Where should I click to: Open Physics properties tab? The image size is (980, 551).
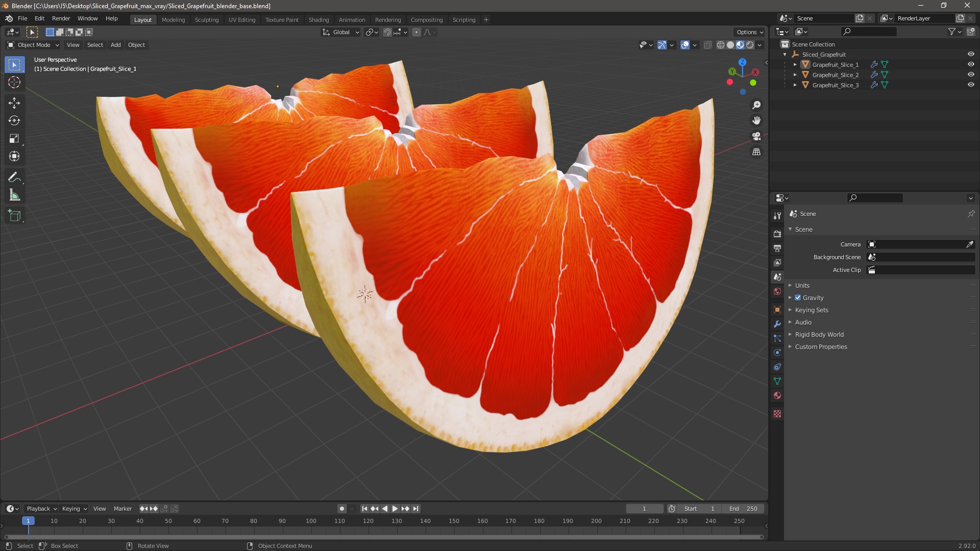(x=777, y=353)
